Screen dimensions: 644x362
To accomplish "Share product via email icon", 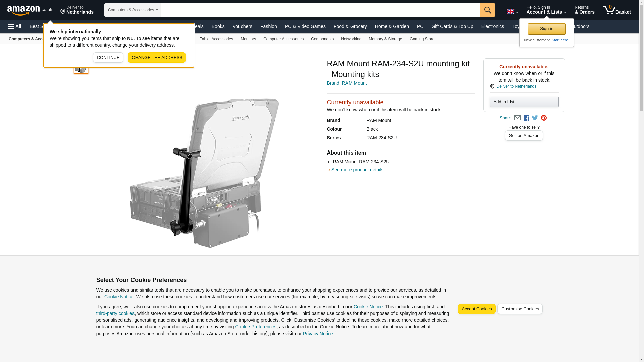I will (x=517, y=118).
